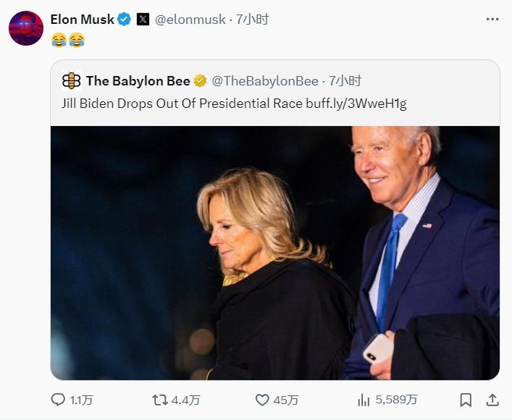Click the @TheBabylonBee handle
This screenshot has width=512, height=420.
[x=264, y=80]
